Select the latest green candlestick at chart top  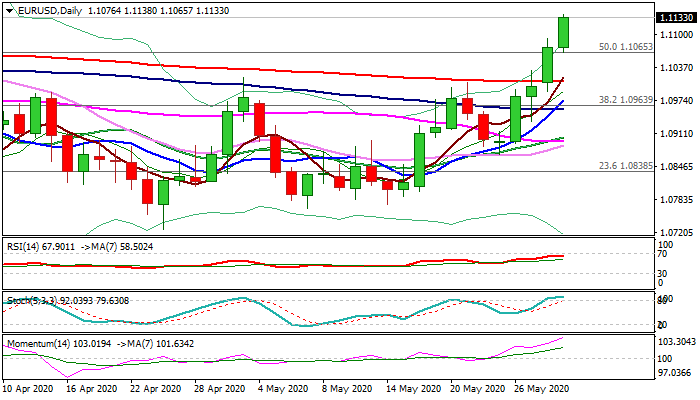pos(563,32)
